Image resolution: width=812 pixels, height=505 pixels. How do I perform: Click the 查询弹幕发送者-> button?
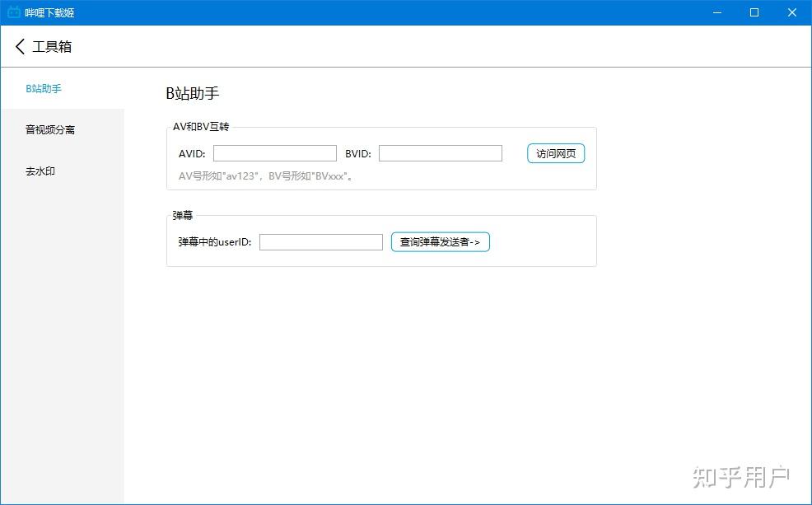pyautogui.click(x=441, y=242)
